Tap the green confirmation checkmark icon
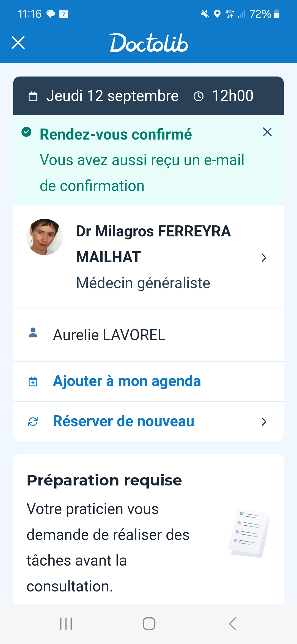The height and width of the screenshot is (644, 297). (x=26, y=132)
